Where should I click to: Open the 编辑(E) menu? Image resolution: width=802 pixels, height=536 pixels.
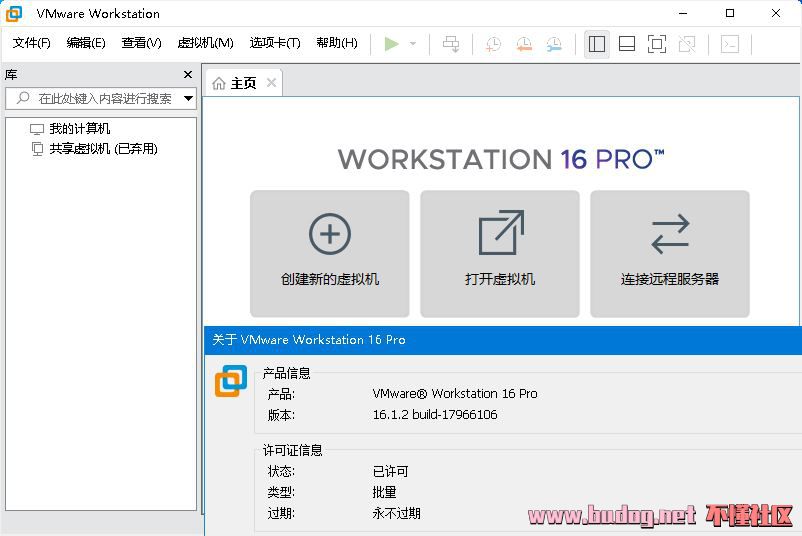tap(86, 43)
